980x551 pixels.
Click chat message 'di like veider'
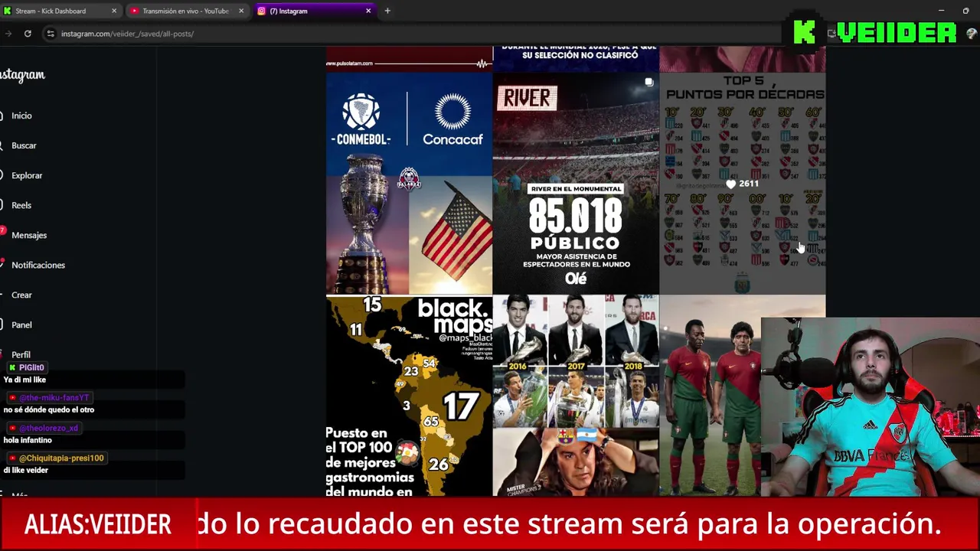(x=26, y=470)
